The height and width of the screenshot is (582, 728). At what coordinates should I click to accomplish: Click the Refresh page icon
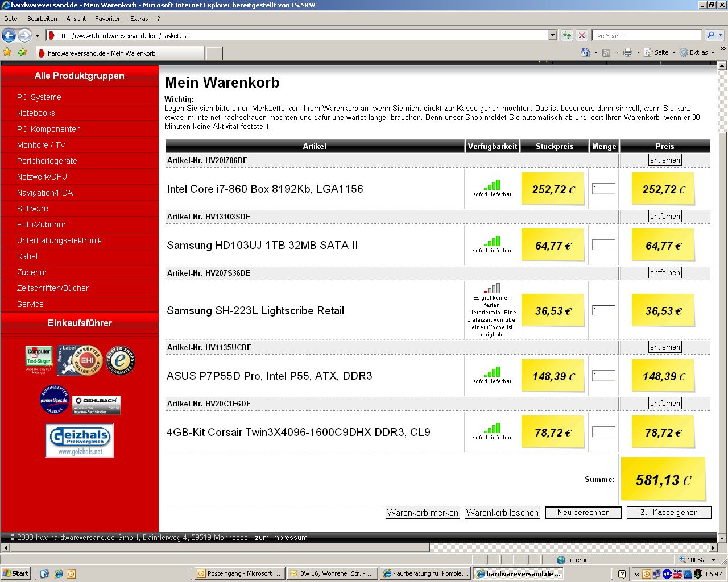pos(566,35)
